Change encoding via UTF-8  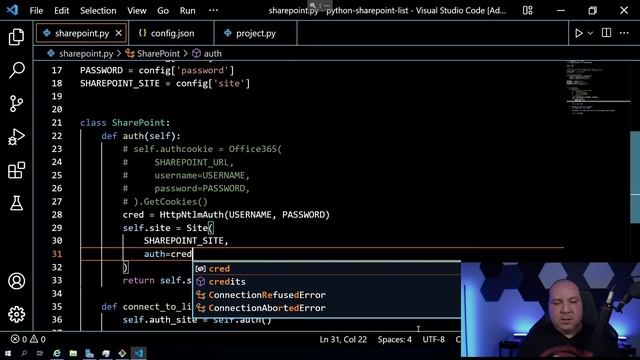[x=433, y=340]
